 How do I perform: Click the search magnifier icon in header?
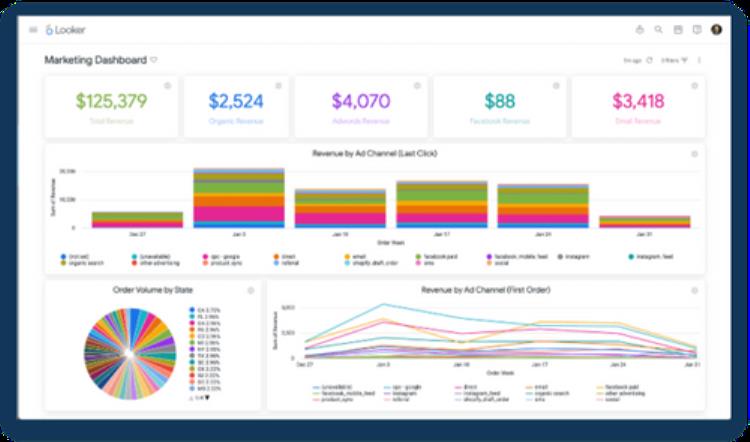point(658,30)
